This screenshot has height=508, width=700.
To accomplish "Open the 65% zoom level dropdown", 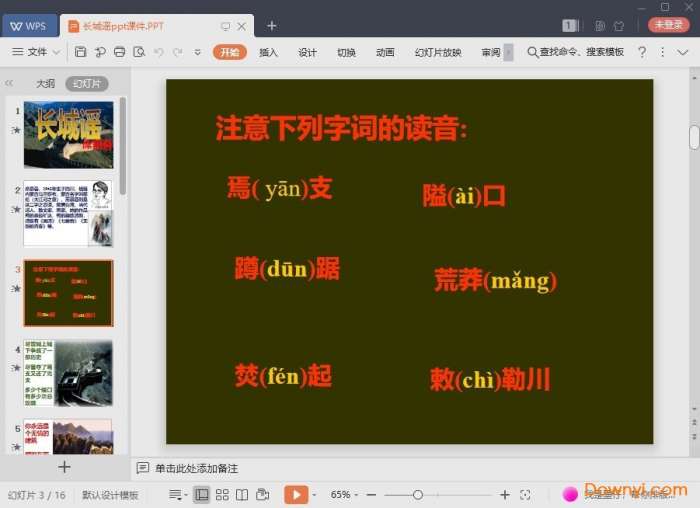I will click(x=344, y=495).
